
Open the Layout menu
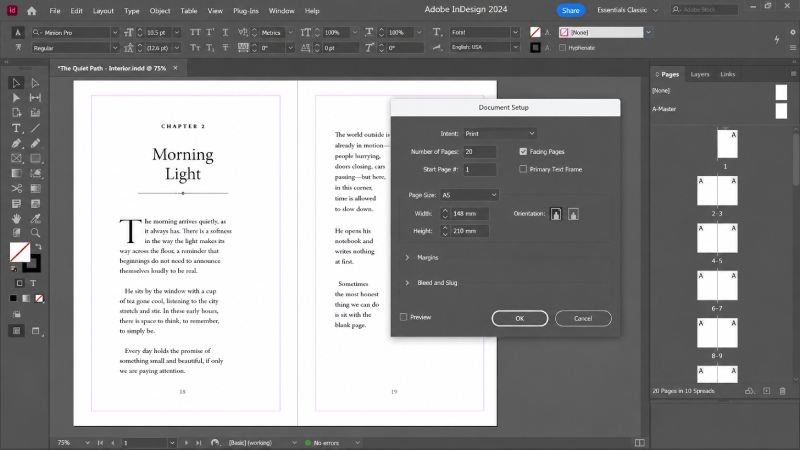coord(103,11)
